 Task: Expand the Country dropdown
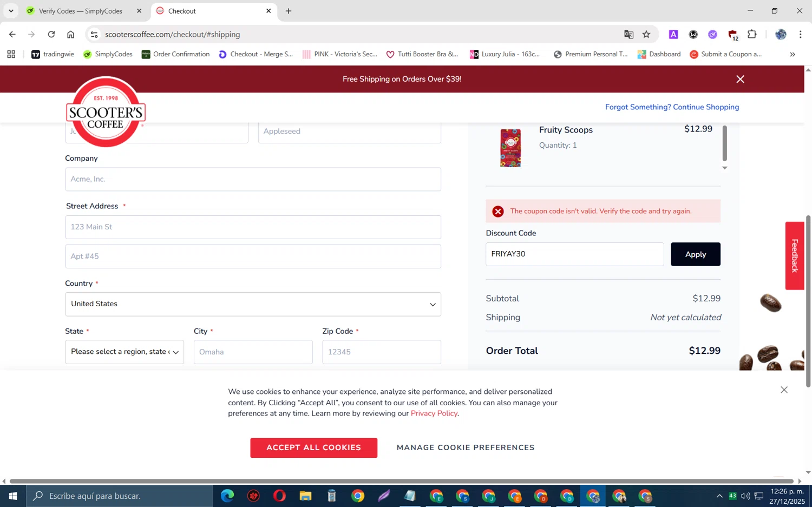pyautogui.click(x=253, y=304)
